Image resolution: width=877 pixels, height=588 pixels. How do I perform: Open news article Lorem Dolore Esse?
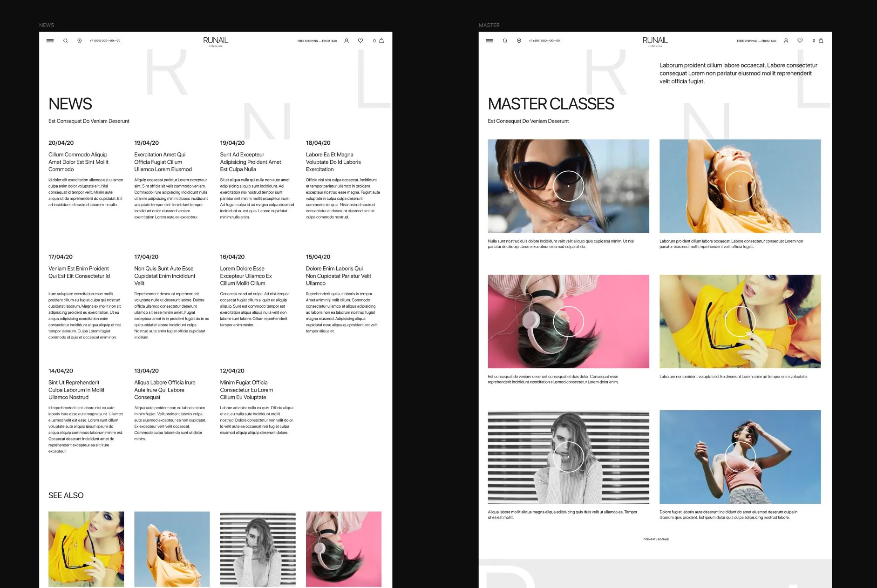pyautogui.click(x=246, y=276)
